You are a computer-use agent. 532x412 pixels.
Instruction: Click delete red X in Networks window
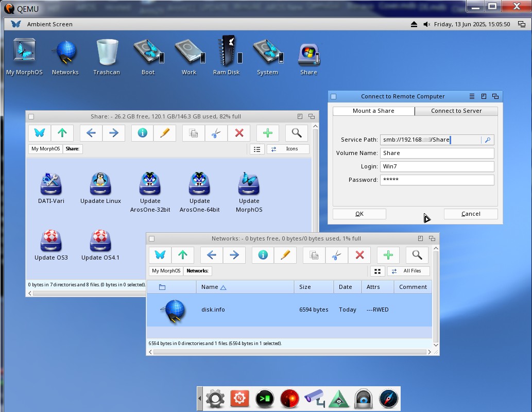[359, 255]
